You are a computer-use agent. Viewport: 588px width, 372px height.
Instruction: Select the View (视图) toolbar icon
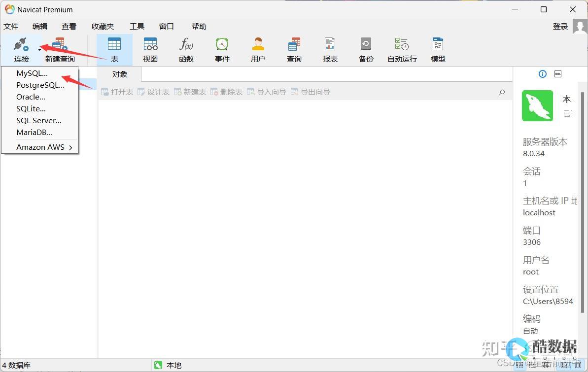(x=150, y=44)
